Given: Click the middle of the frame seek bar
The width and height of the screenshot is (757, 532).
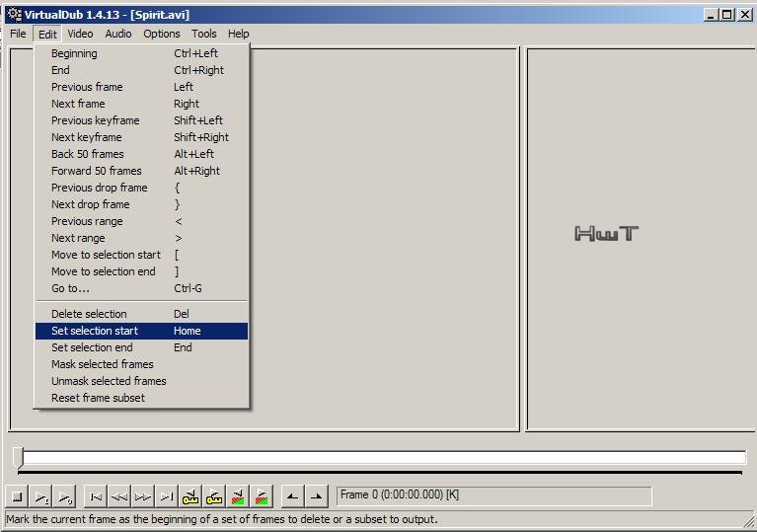Looking at the screenshot, I should (381, 458).
